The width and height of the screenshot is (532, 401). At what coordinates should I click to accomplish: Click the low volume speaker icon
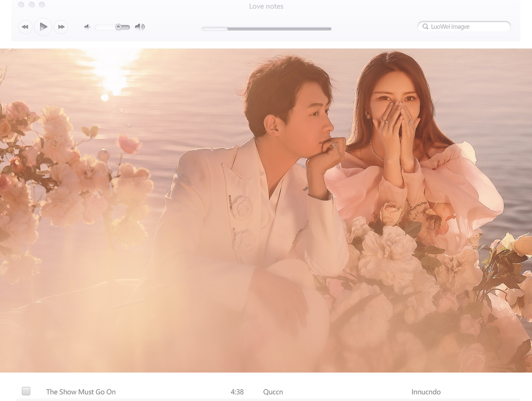(87, 27)
